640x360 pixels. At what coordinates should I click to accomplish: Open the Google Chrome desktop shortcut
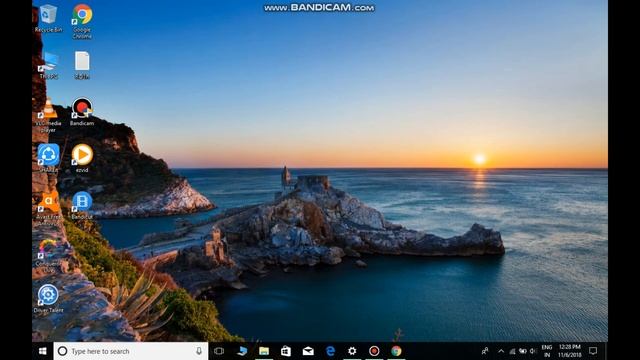tap(82, 22)
